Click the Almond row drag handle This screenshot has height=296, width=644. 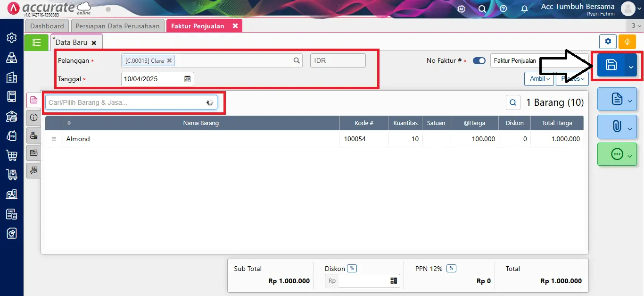click(x=54, y=139)
